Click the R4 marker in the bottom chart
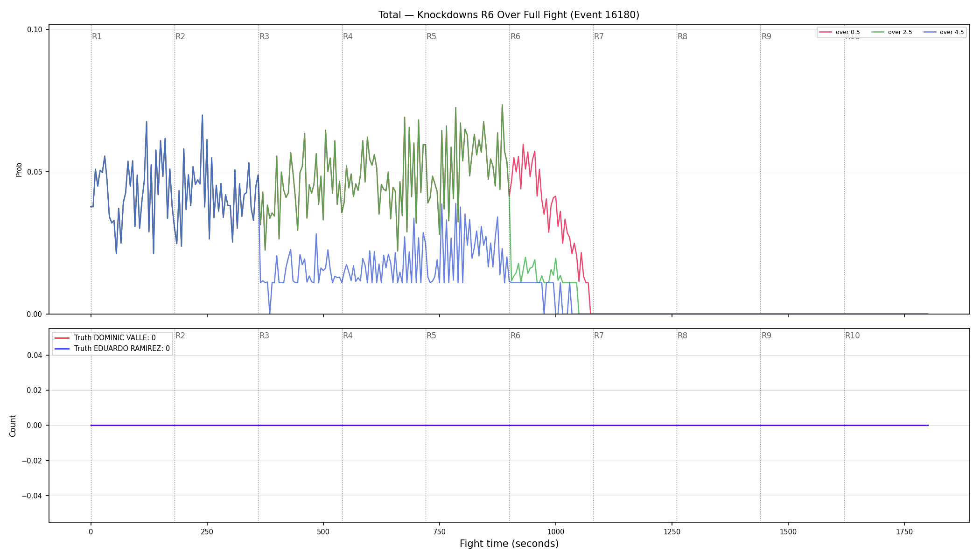The height and width of the screenshot is (560, 980). (x=348, y=336)
